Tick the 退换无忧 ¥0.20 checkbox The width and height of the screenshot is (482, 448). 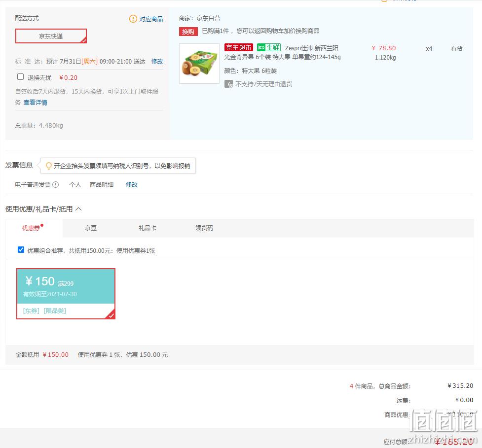[x=21, y=77]
